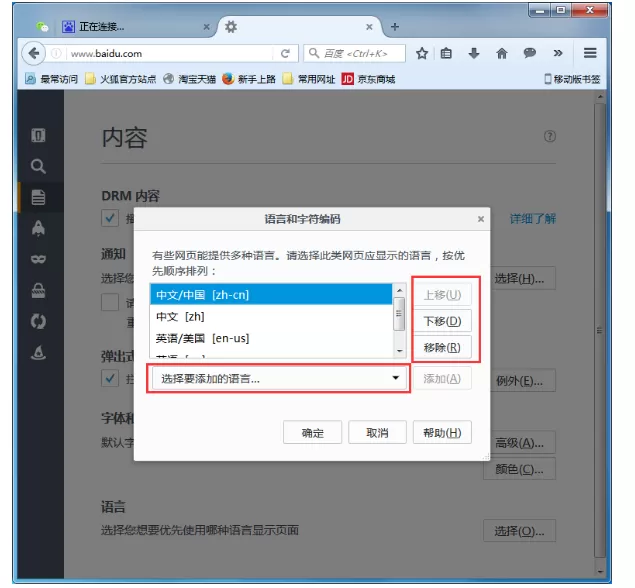This screenshot has height=588, width=635.
Task: Open 移动版书签 mobile bookmarks
Action: 572,79
